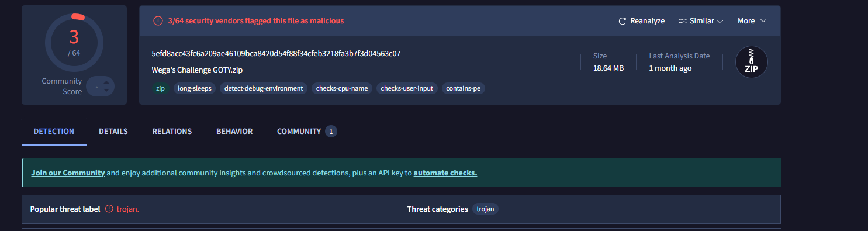Image resolution: width=868 pixels, height=231 pixels.
Task: Select the file hash text
Action: point(276,54)
